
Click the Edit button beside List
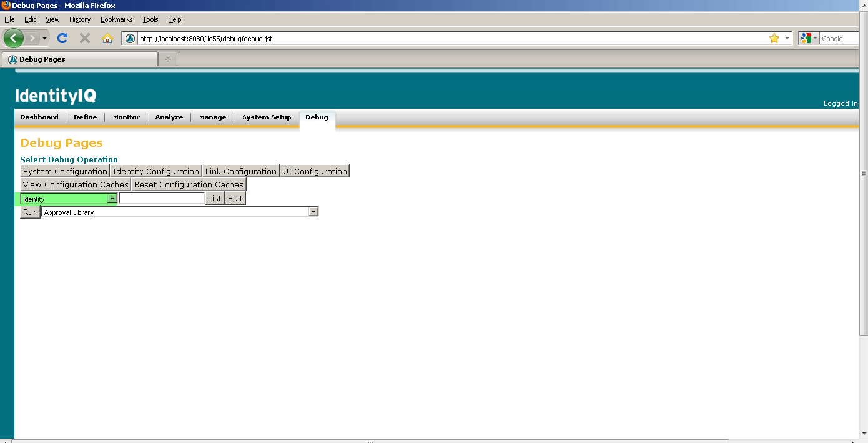point(235,198)
